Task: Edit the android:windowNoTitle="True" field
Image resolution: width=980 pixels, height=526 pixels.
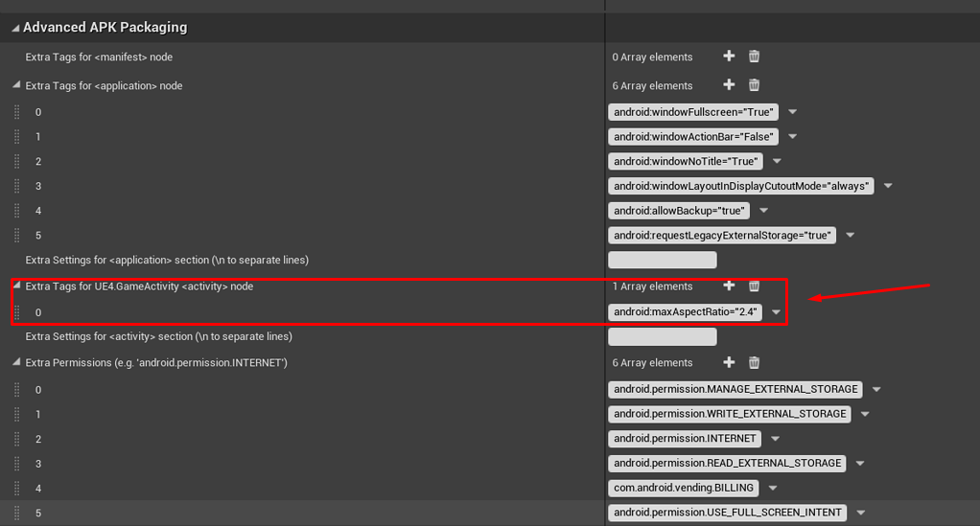Action: [x=686, y=161]
